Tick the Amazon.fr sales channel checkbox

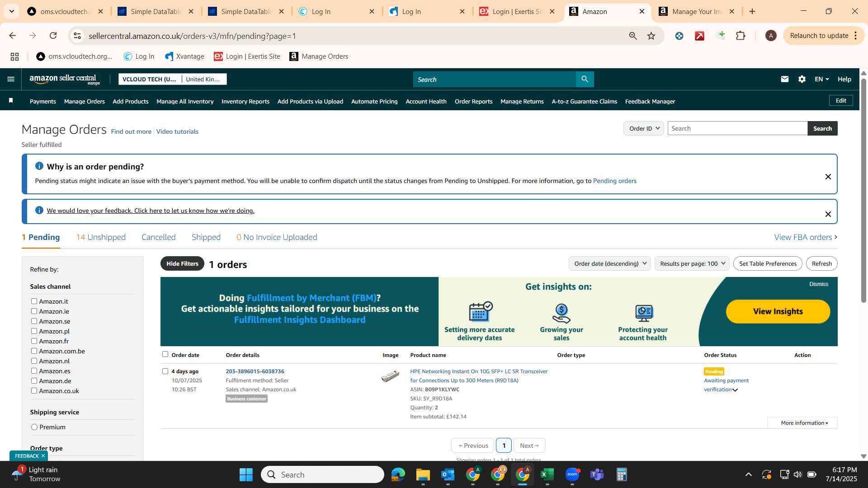pos(34,341)
